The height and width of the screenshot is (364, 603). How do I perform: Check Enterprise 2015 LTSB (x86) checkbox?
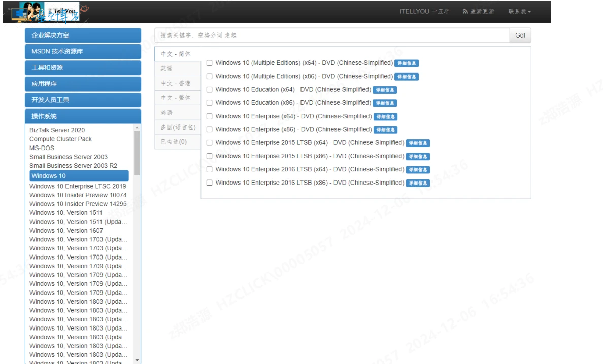(210, 156)
